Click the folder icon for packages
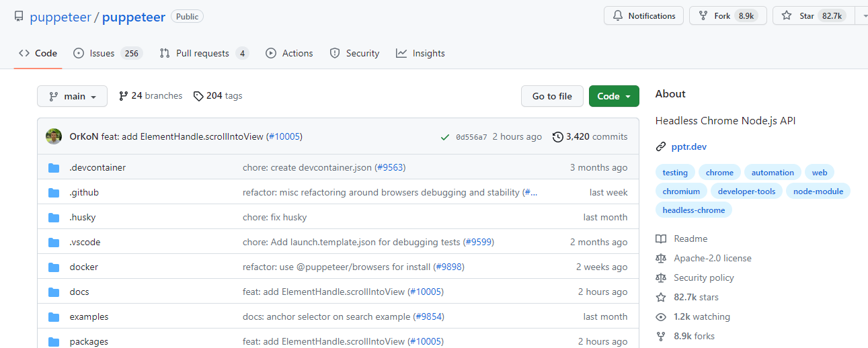 pyautogui.click(x=54, y=342)
